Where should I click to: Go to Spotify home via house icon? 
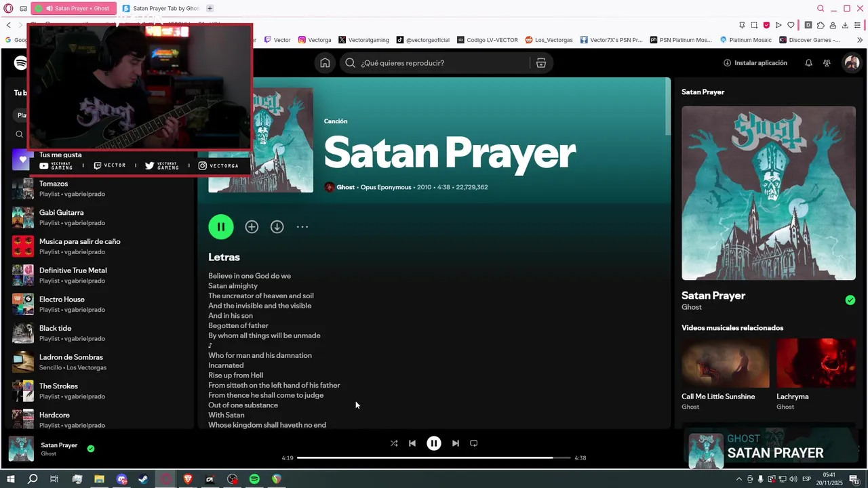[325, 63]
